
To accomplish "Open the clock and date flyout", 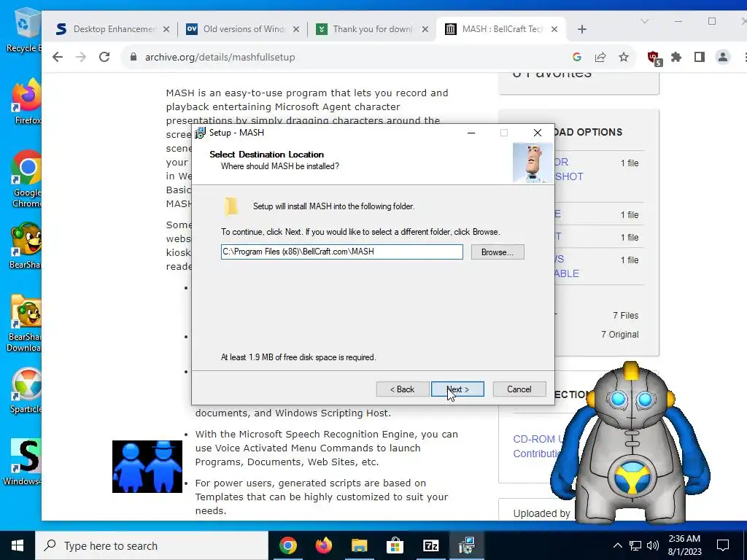I will click(x=684, y=545).
